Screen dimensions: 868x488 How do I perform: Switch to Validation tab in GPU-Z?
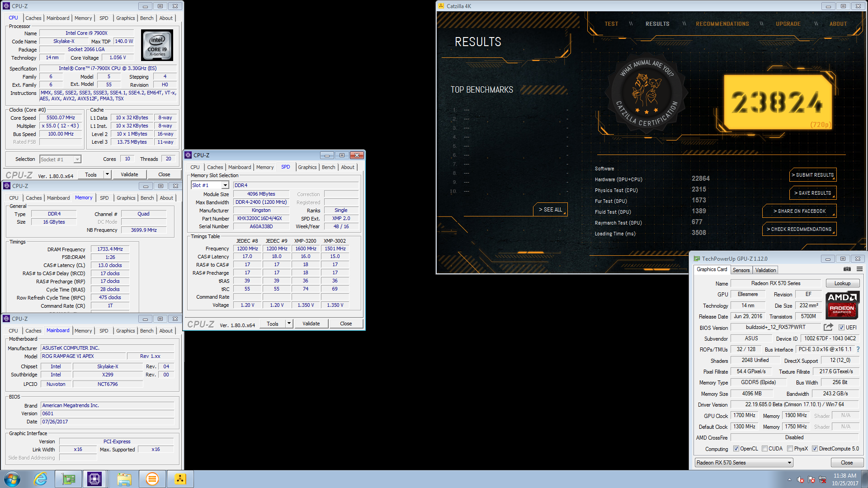click(765, 270)
